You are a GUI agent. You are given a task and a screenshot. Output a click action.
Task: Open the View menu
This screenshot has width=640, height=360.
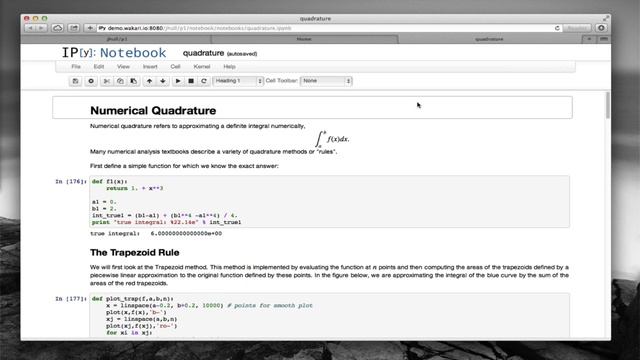(x=123, y=67)
